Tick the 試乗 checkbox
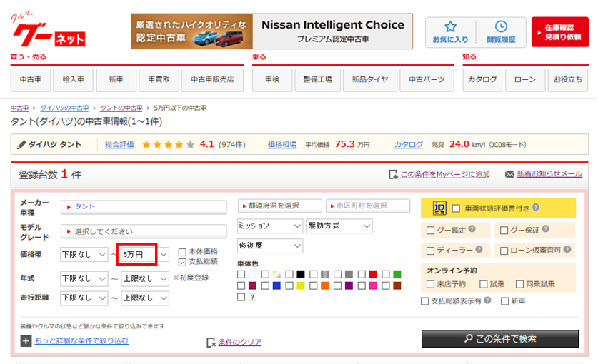This screenshot has height=364, width=598. click(x=484, y=284)
